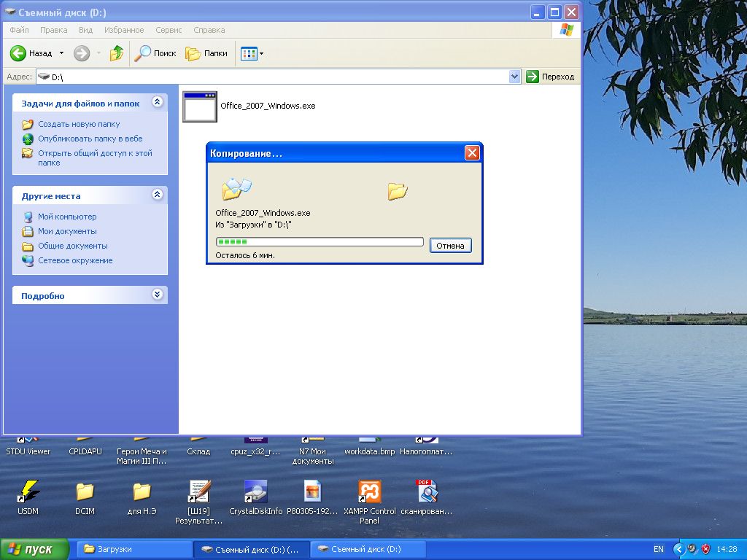Screen dimensions: 747x560
Task: Open the Правка menu
Action: tap(53, 29)
